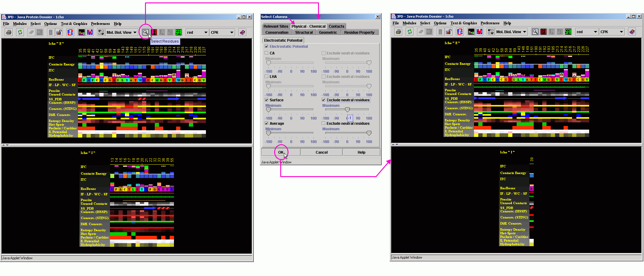Close the Select Columns dialog
The width and height of the screenshot is (644, 276).
pos(378,17)
